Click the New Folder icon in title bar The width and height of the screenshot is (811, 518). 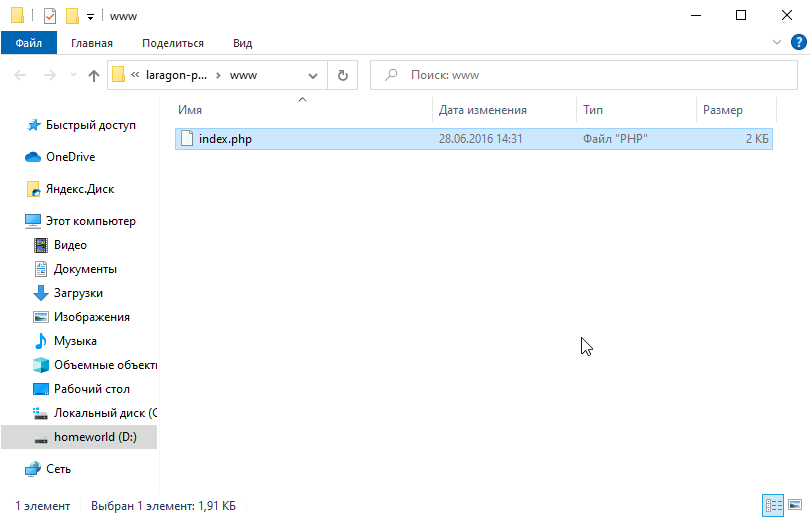(72, 15)
